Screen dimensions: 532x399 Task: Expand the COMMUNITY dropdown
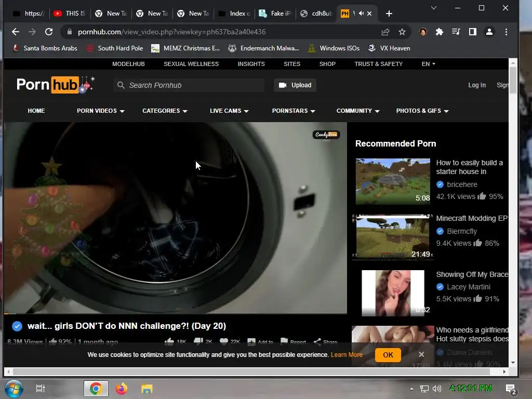pyautogui.click(x=357, y=111)
